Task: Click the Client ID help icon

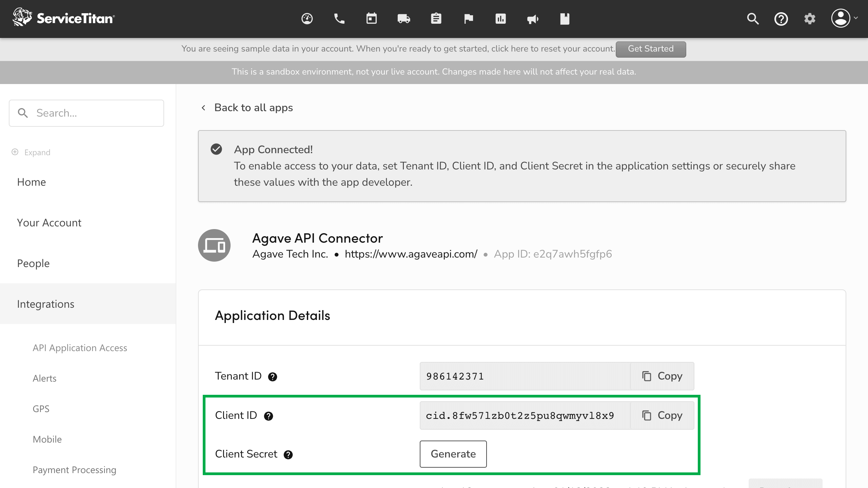Action: [269, 416]
